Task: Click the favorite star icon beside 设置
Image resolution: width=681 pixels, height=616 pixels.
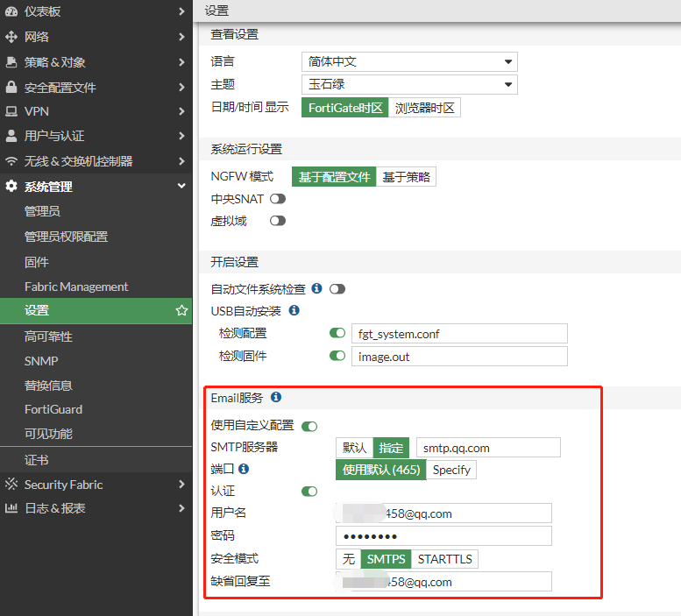Action: 181,310
